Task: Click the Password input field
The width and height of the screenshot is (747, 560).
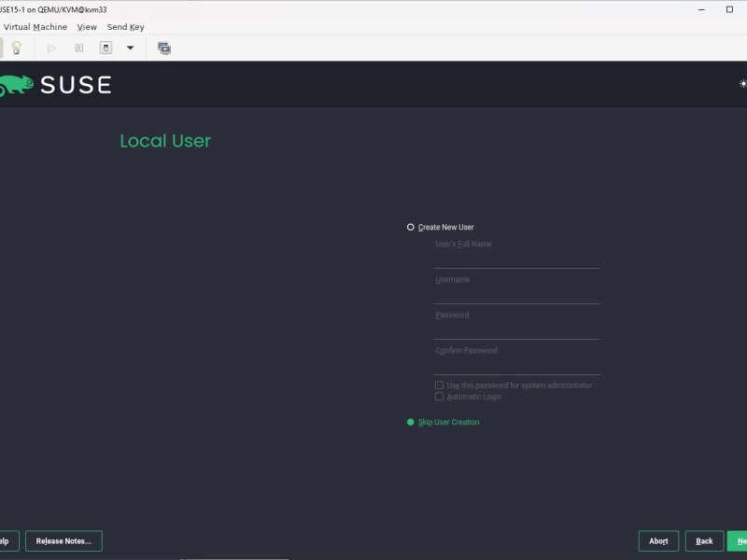Action: point(517,331)
